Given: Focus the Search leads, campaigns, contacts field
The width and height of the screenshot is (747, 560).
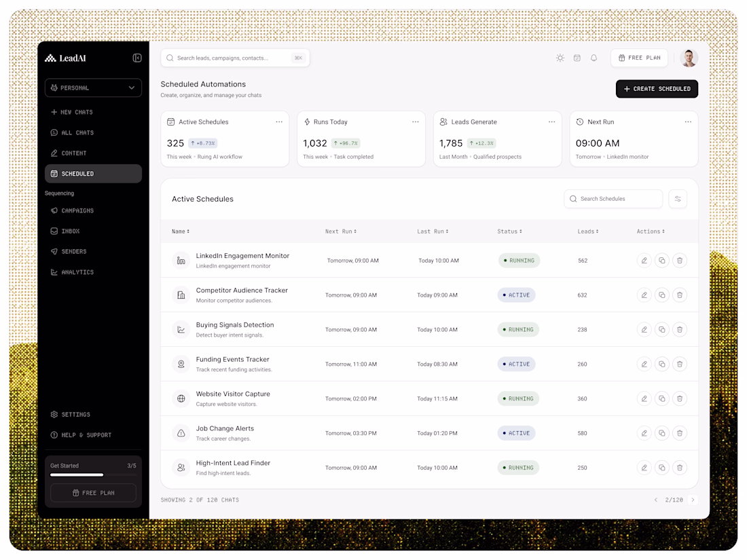Looking at the screenshot, I should (236, 58).
